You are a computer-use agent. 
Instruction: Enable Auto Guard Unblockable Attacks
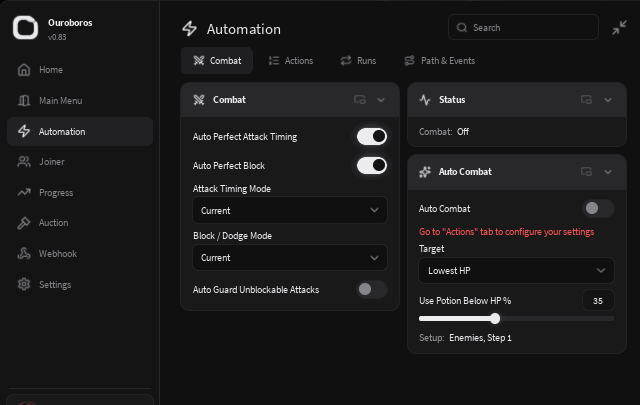[x=372, y=289]
